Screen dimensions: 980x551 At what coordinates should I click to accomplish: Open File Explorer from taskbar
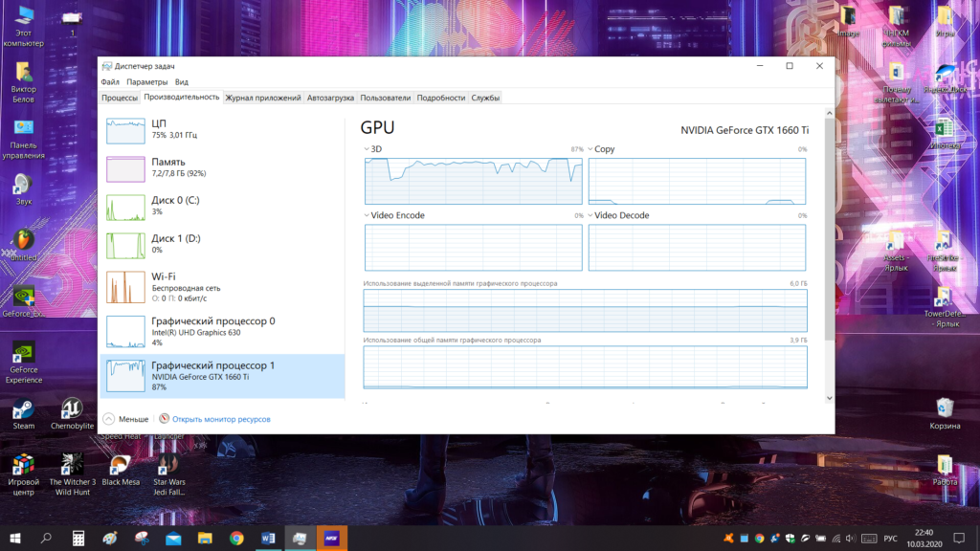pos(205,538)
